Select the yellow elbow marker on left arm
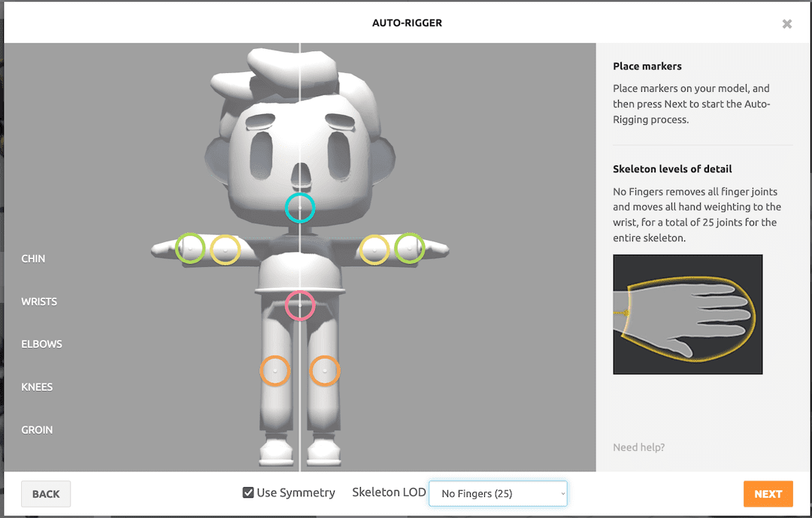This screenshot has width=812, height=518. click(226, 249)
